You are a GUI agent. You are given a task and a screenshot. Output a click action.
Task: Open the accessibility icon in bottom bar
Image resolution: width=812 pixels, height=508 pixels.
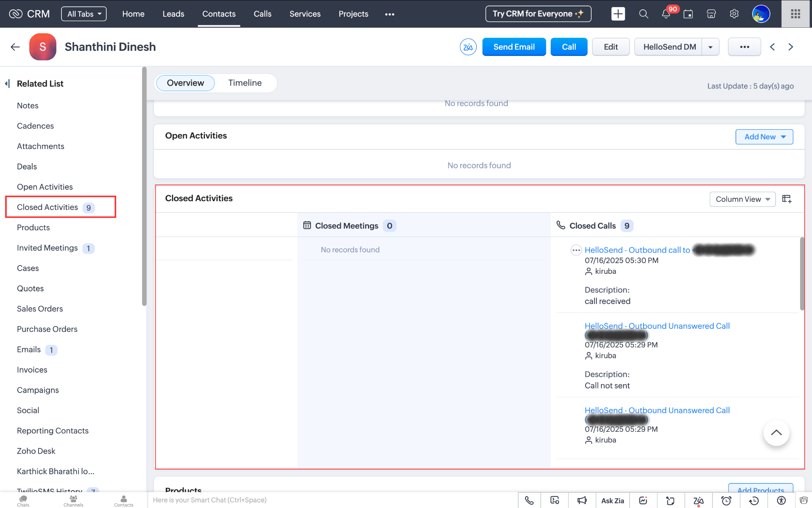tap(781, 500)
